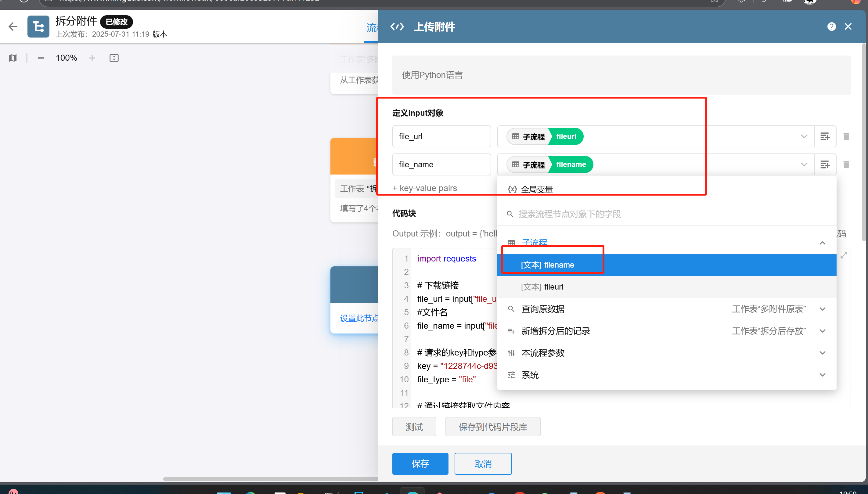Click 保存到代码片段库 button

(x=492, y=427)
